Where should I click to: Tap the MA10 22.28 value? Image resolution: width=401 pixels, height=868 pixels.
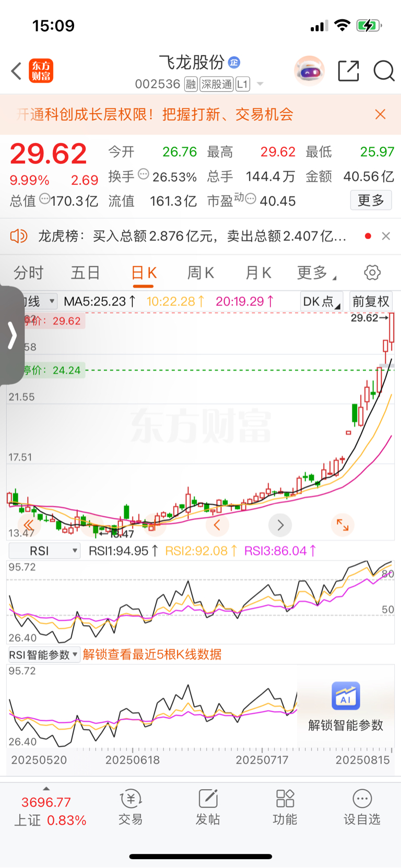(175, 301)
